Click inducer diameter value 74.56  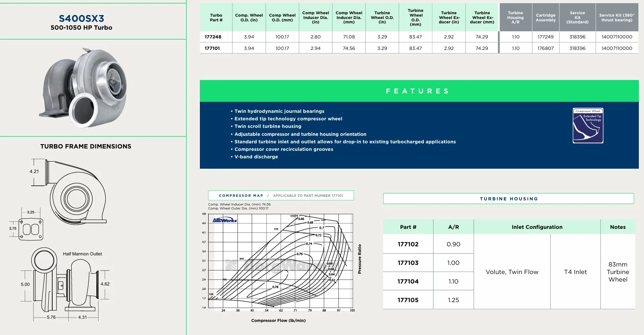click(349, 48)
